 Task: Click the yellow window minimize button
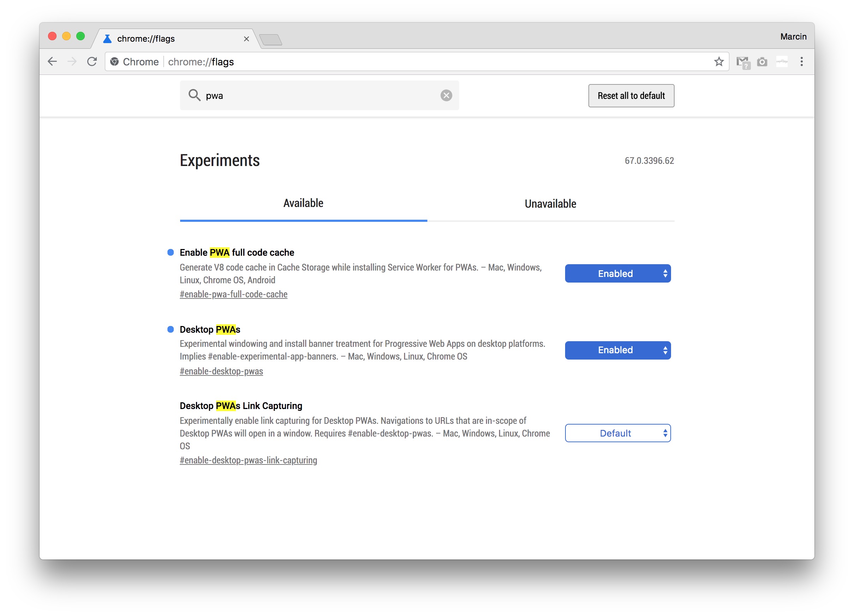(x=66, y=36)
